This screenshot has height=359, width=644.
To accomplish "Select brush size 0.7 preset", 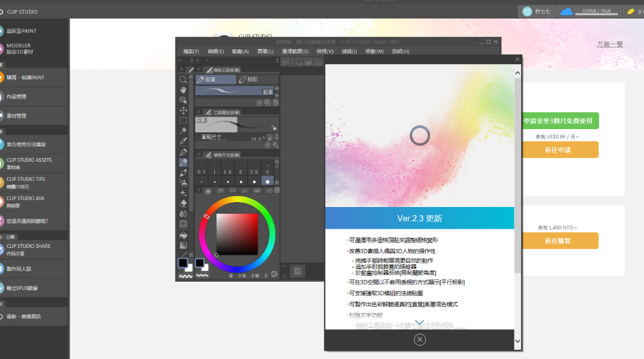I will [202, 172].
